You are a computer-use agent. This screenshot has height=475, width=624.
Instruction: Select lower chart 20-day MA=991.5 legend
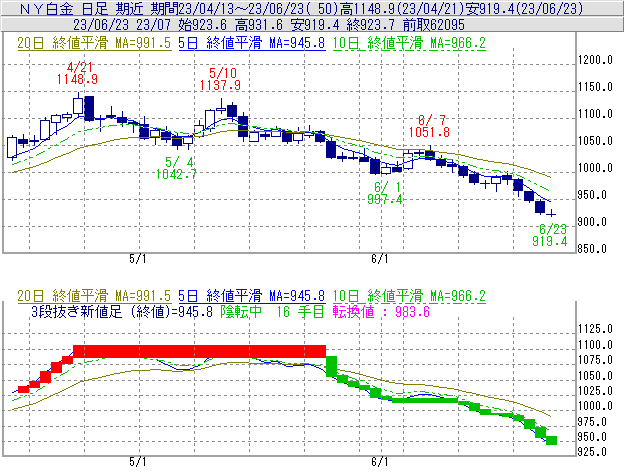(x=94, y=296)
